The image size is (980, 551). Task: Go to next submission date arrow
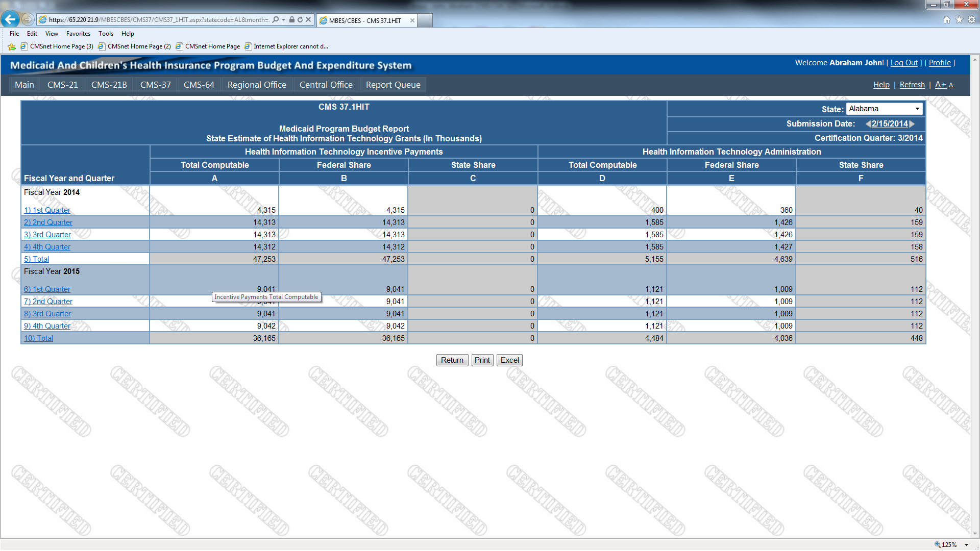coord(912,123)
